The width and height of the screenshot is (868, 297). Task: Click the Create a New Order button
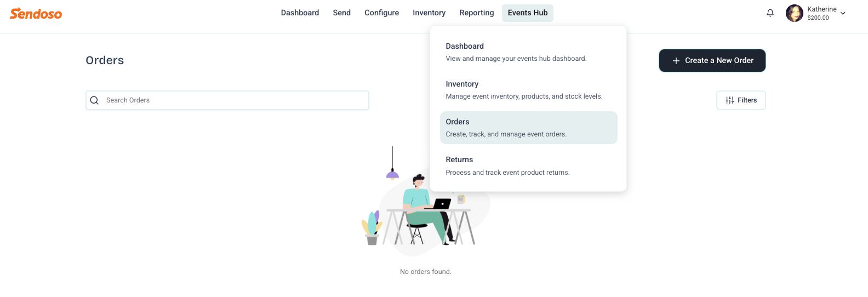tap(712, 61)
